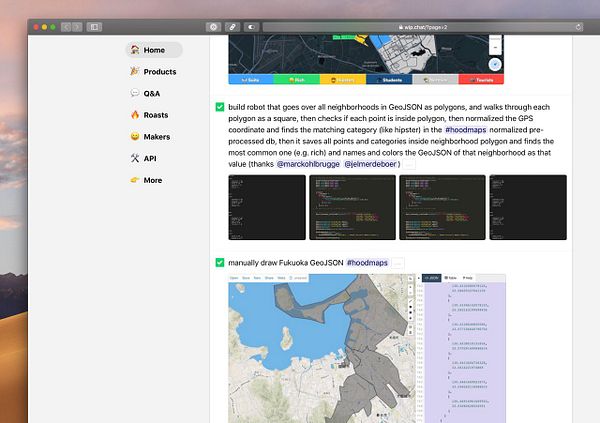Toggle the Safari sidebar button
The width and height of the screenshot is (600, 423).
coord(94,27)
